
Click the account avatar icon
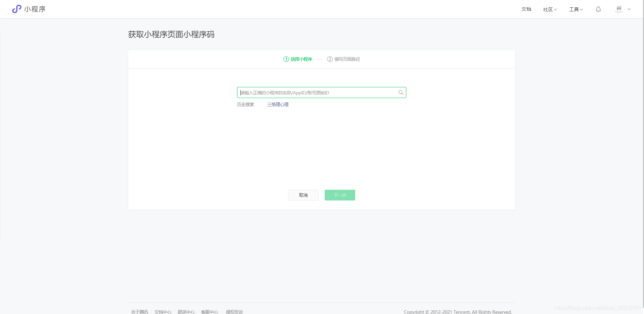tap(618, 9)
